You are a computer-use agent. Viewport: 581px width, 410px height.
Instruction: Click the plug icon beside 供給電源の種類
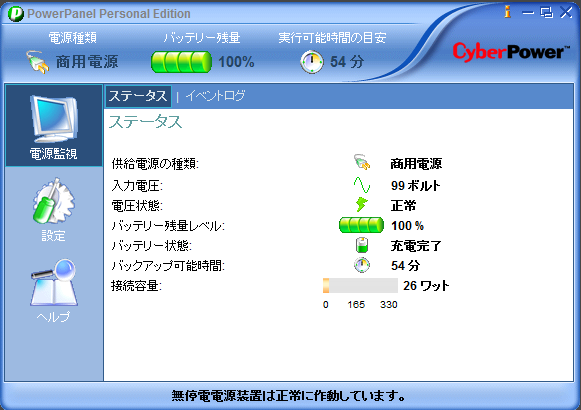coord(362,162)
